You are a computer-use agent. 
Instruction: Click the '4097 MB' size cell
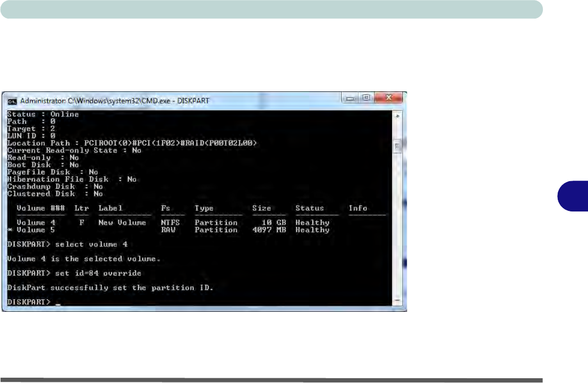(x=269, y=229)
